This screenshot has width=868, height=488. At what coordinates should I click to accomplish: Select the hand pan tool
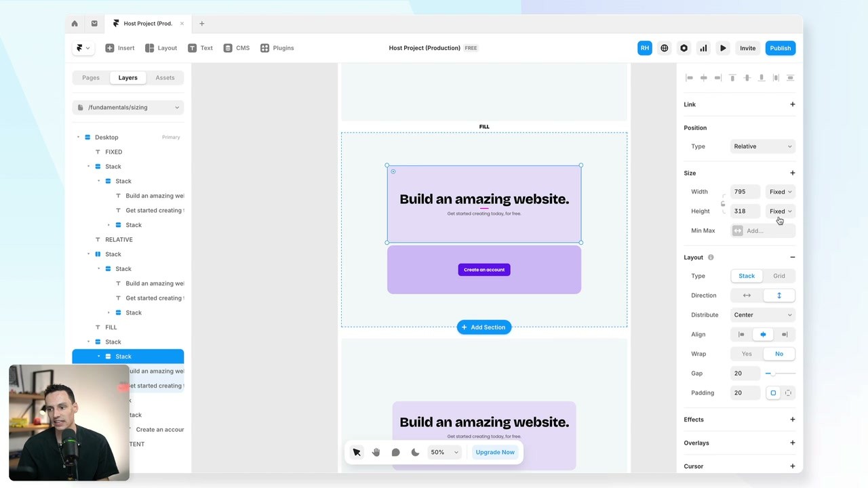pyautogui.click(x=376, y=452)
